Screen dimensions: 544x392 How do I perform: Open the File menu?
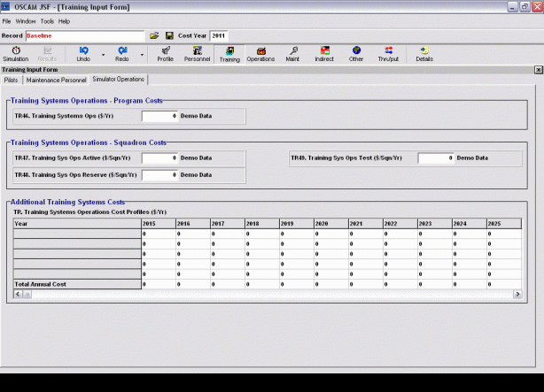[6, 21]
